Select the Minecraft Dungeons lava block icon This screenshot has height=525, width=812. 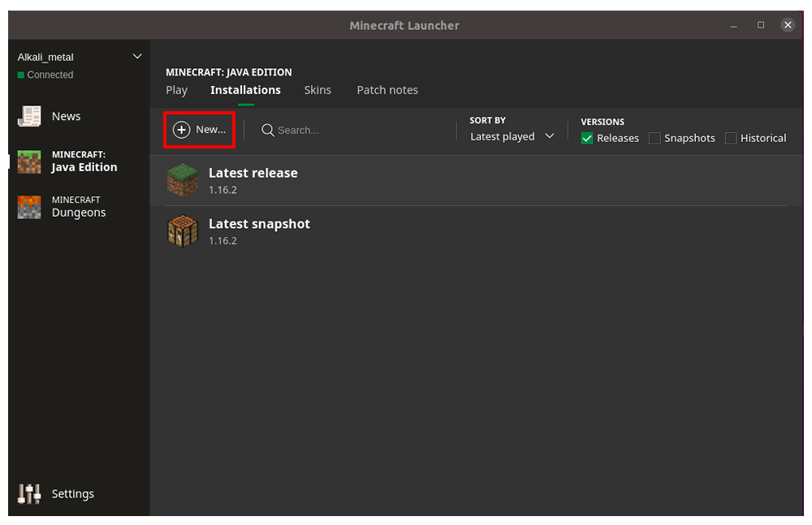[29, 207]
